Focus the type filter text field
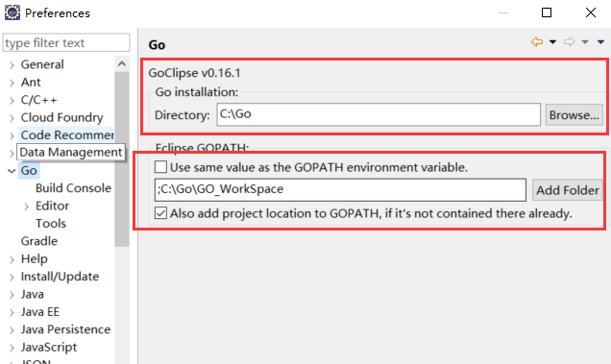 click(66, 42)
